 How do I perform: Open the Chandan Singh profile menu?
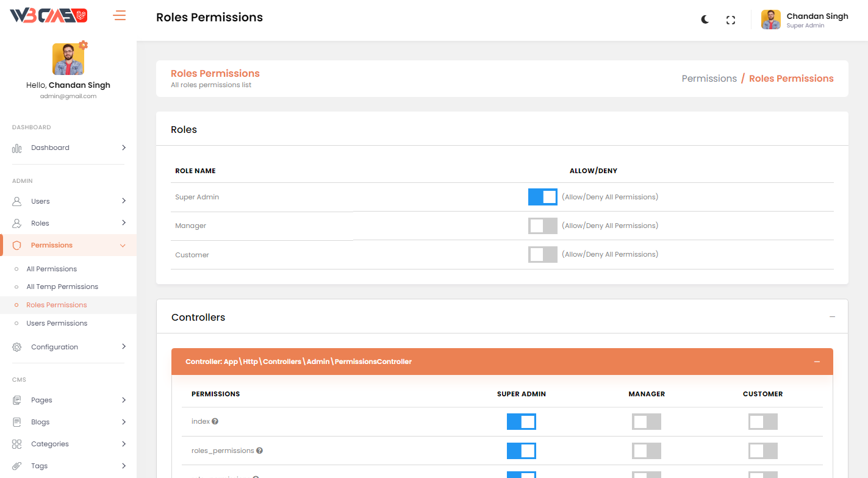click(805, 20)
